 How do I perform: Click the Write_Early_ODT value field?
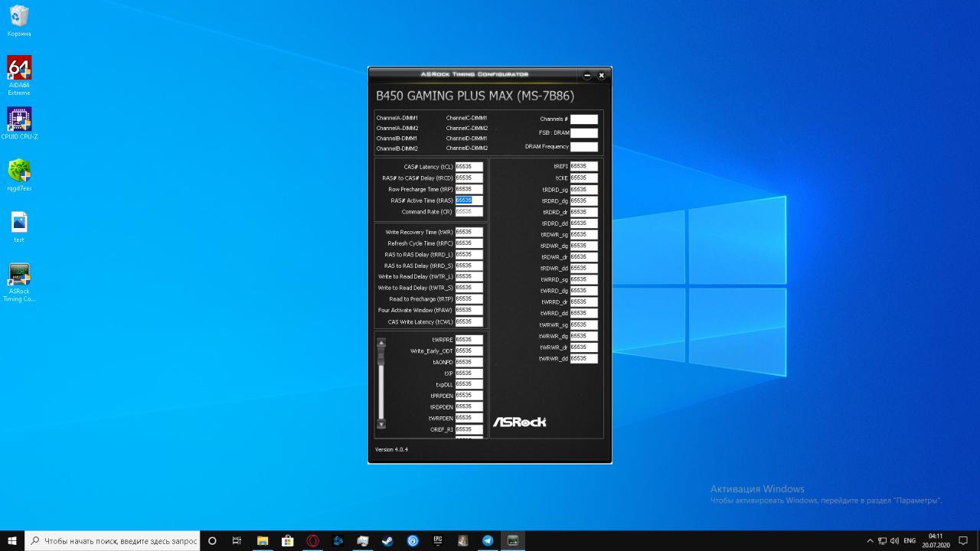[469, 351]
